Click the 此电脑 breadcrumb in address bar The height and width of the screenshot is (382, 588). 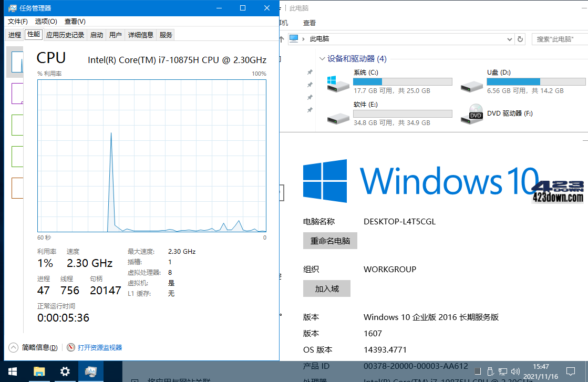pos(319,38)
